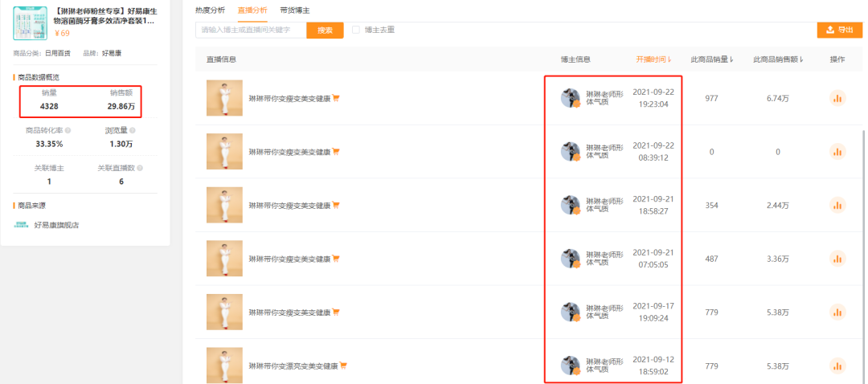Toggle the 博主去重 checkbox
Screen dimensions: 868x384
pos(356,30)
